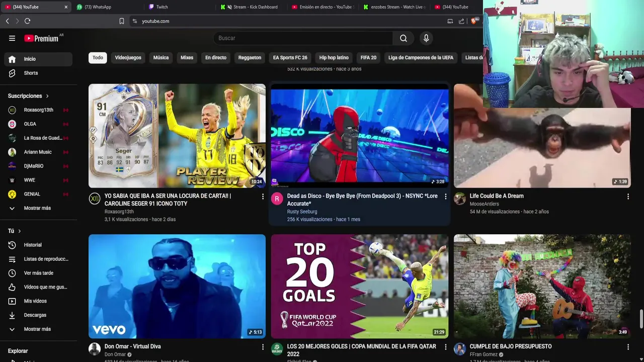This screenshot has height=362, width=644.
Task: Click the cast screen icon in the address bar
Action: click(450, 21)
